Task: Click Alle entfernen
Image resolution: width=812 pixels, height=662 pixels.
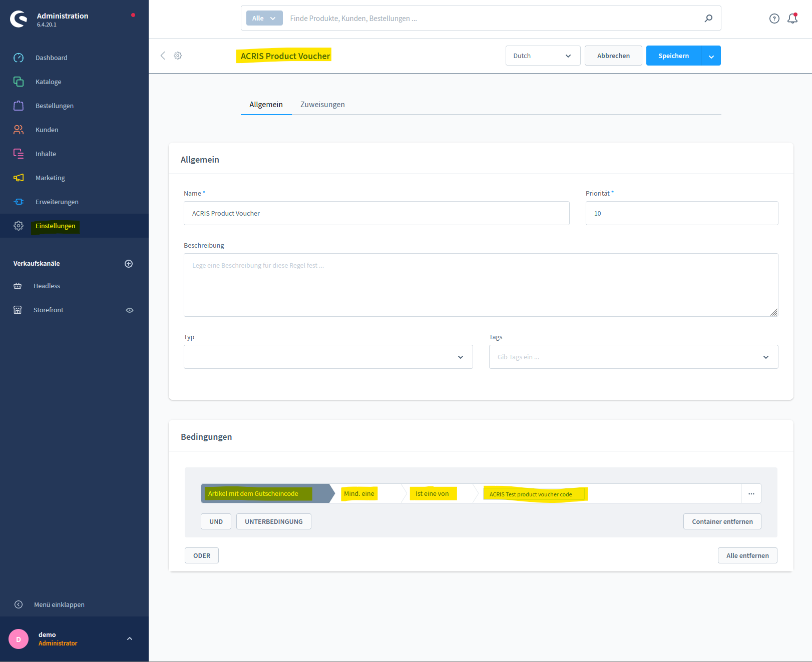Action: pos(747,555)
